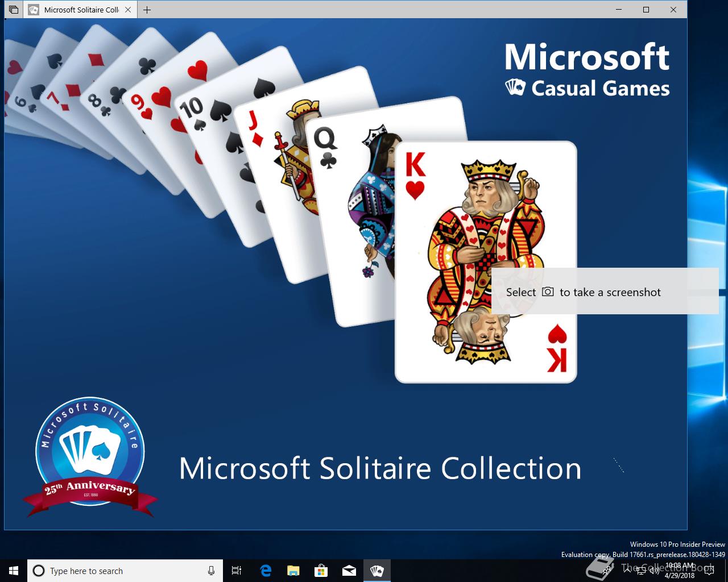Maximize the Solitaire Collection window
The height and width of the screenshot is (582, 728).
point(646,10)
